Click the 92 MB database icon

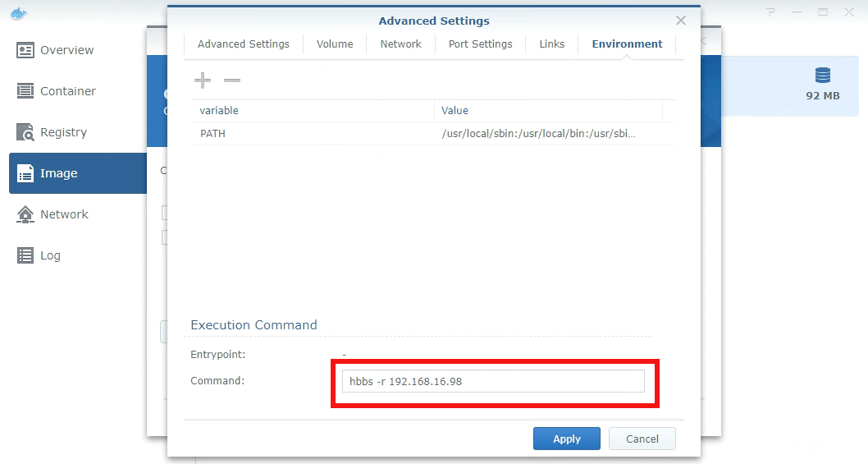click(x=822, y=76)
